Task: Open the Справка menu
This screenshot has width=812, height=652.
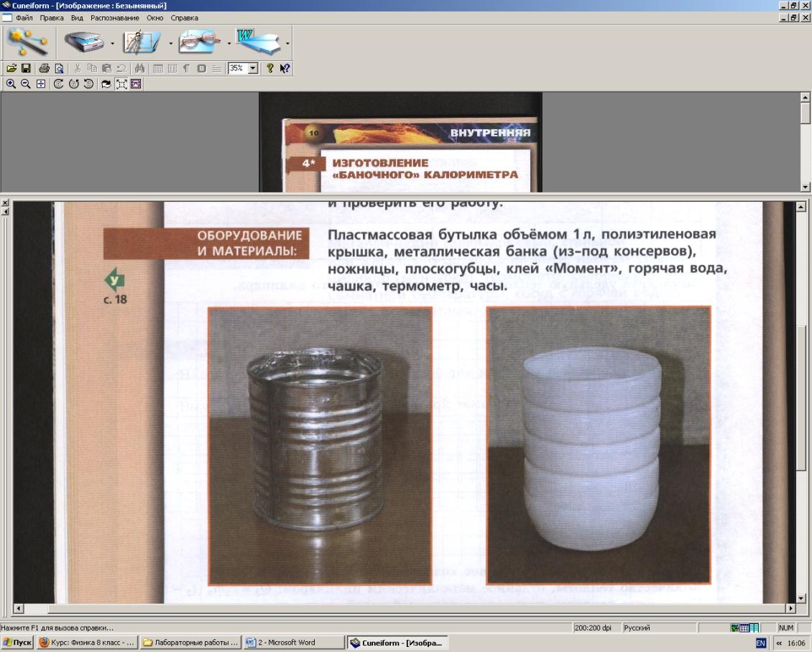Action: coord(185,18)
